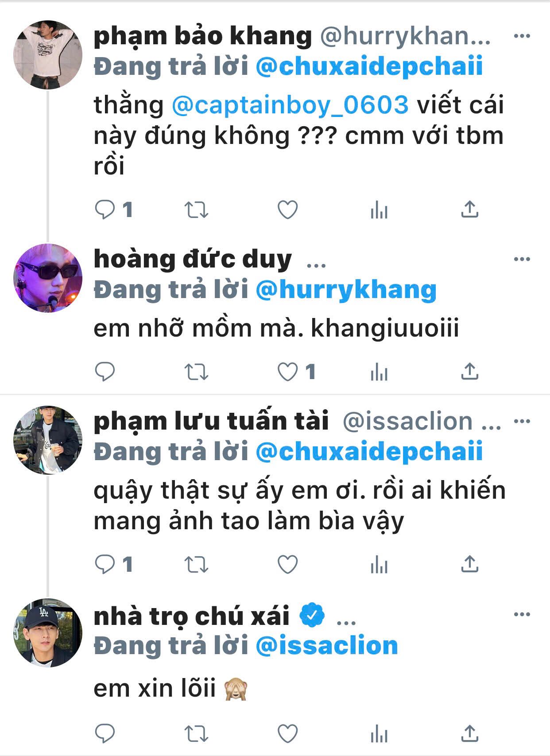
Task: Open more options for hoàng đức duy's tweet
Action: point(522,259)
